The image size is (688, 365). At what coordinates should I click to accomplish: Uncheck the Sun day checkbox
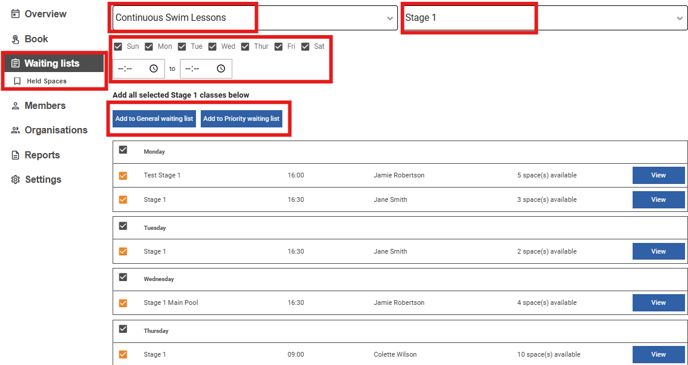point(118,47)
